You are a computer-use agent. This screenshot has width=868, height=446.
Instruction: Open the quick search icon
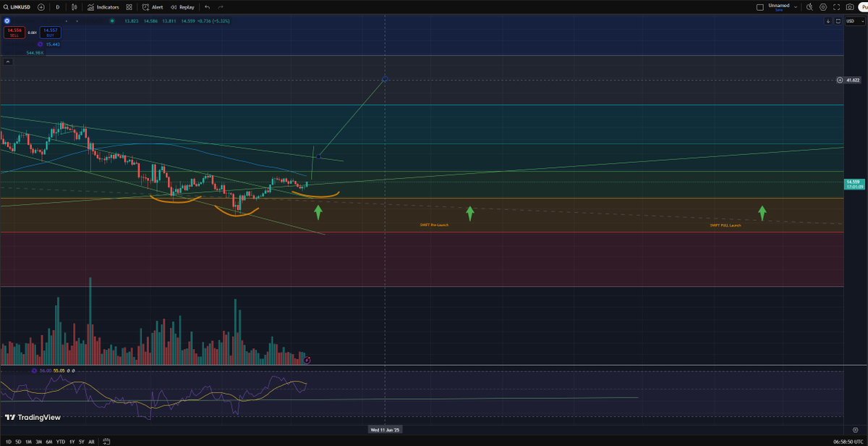pyautogui.click(x=810, y=7)
